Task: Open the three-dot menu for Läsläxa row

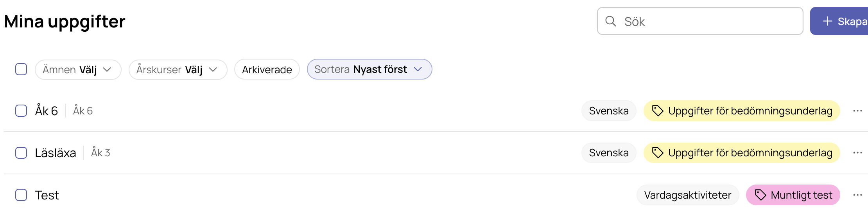Action: [857, 153]
